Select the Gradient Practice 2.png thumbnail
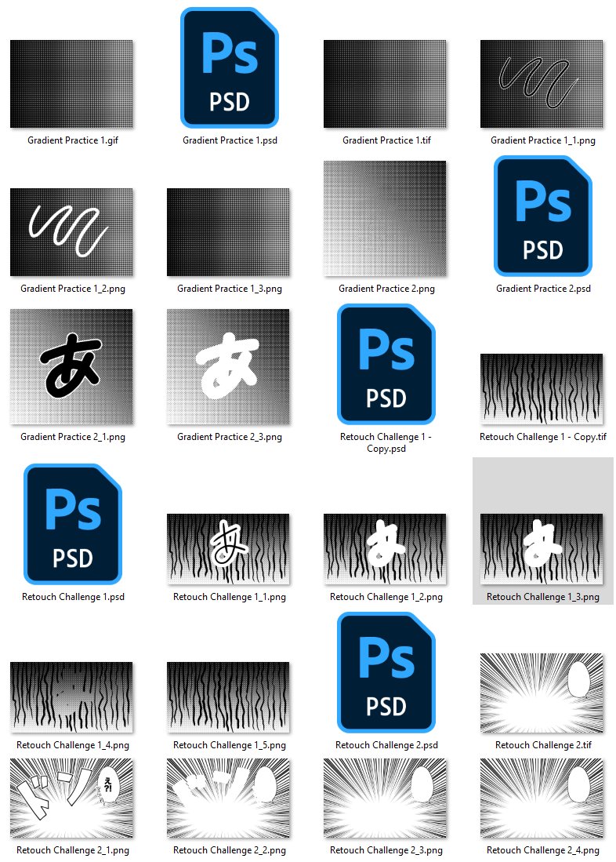This screenshot has height=862, width=616. [x=385, y=219]
